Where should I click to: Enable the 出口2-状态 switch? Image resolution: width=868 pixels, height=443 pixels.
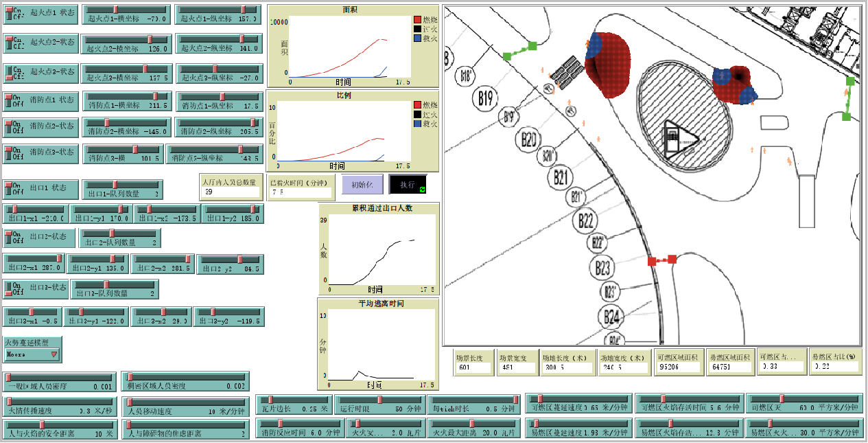coord(38,238)
